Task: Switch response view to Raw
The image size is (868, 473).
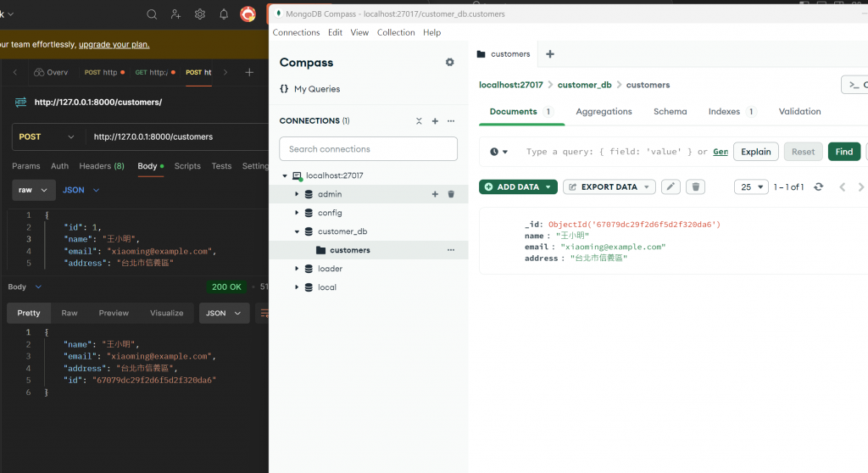Action: coord(70,313)
